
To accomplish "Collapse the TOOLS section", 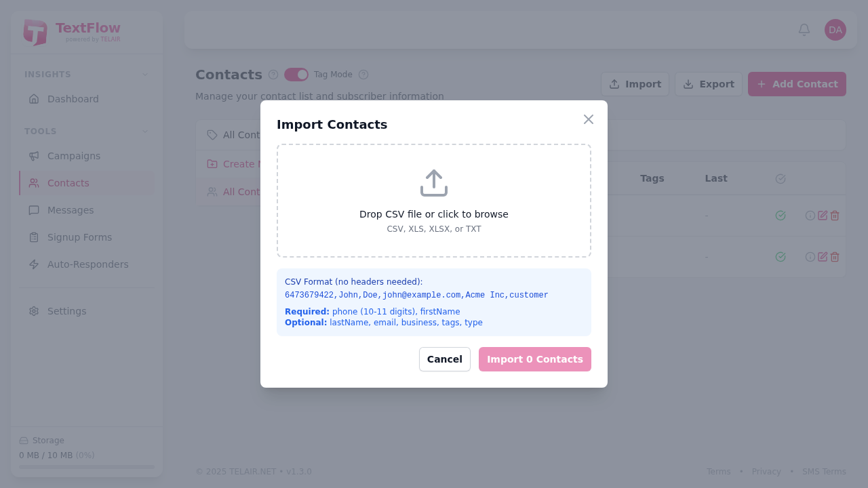I will pyautogui.click(x=144, y=131).
